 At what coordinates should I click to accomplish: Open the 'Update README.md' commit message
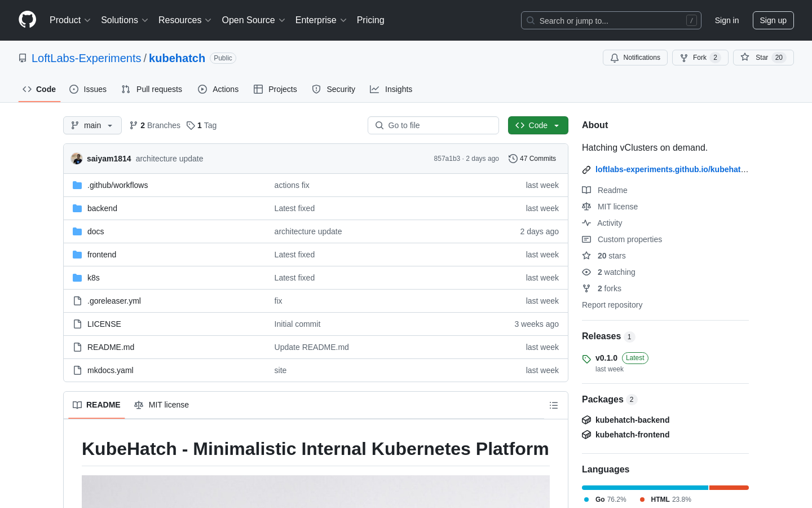coord(311,347)
